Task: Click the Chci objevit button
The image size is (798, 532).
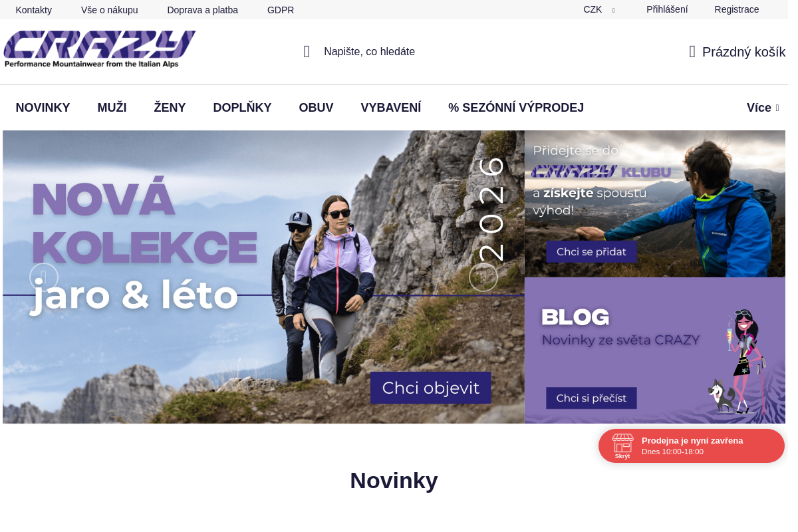Action: pos(431,388)
